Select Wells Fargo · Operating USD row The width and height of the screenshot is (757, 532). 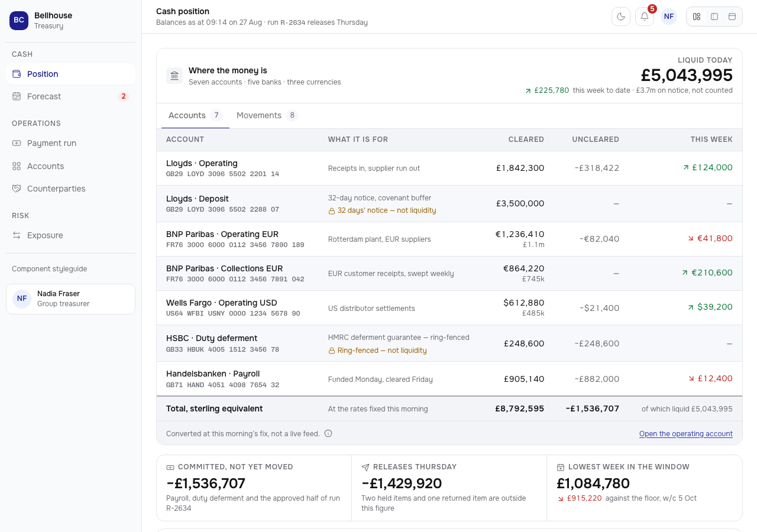[x=449, y=307]
